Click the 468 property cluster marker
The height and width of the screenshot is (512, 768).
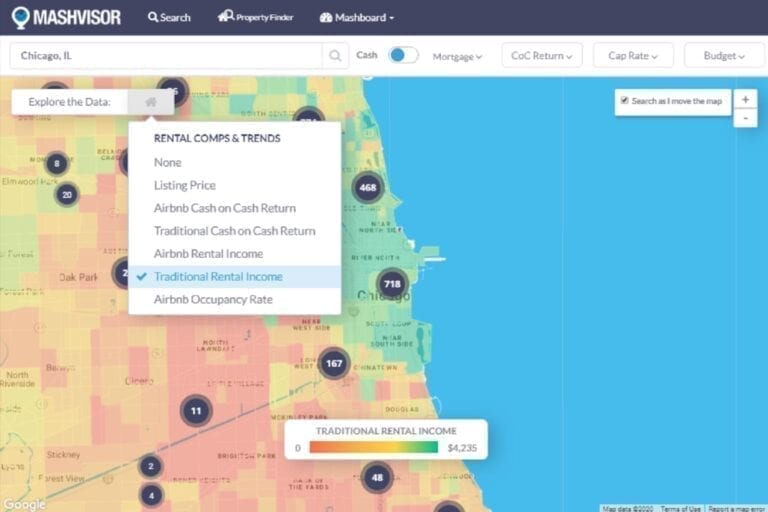[368, 187]
